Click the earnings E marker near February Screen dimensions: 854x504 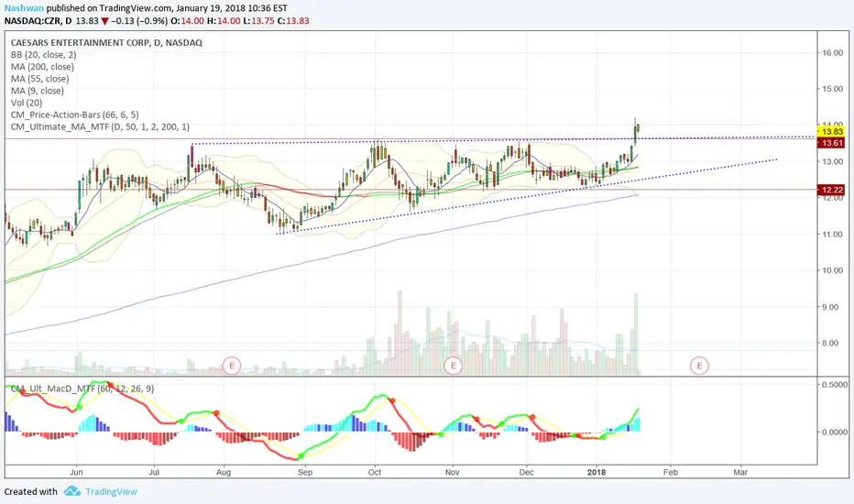click(699, 365)
